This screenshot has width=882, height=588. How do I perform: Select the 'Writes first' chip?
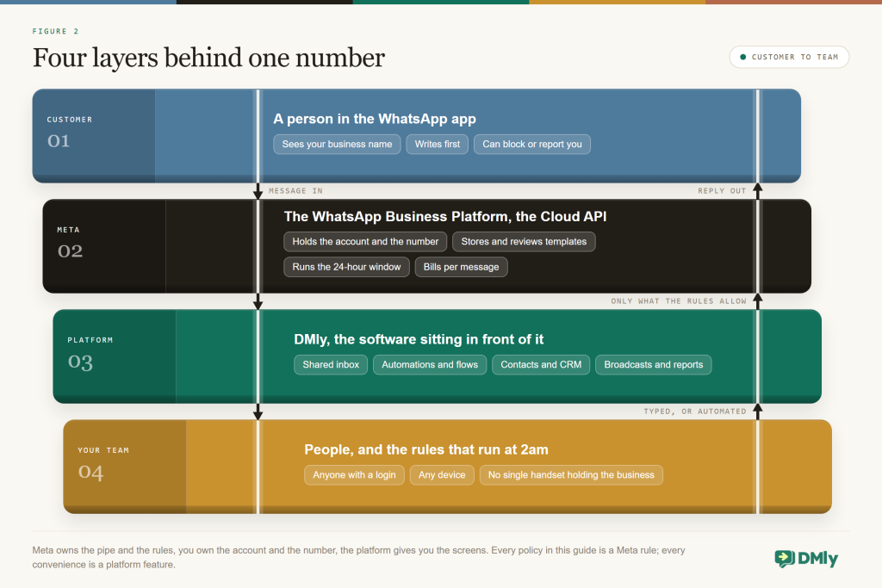point(437,144)
